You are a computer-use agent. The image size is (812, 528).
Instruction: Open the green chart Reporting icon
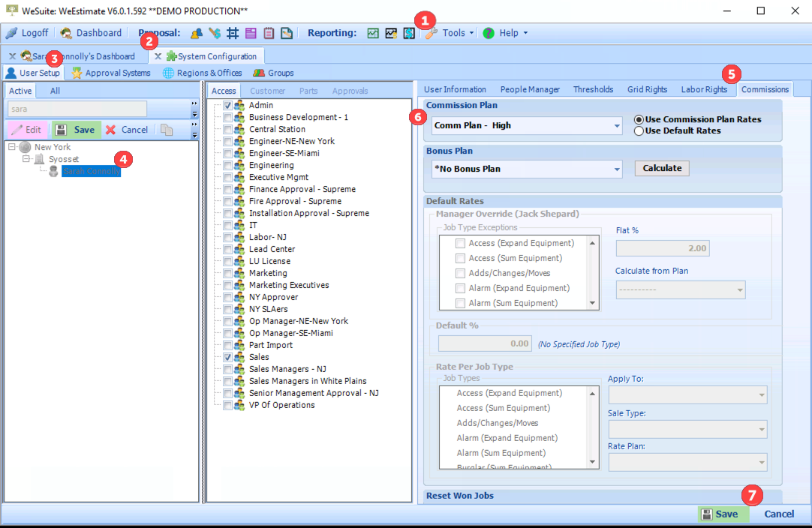point(373,33)
